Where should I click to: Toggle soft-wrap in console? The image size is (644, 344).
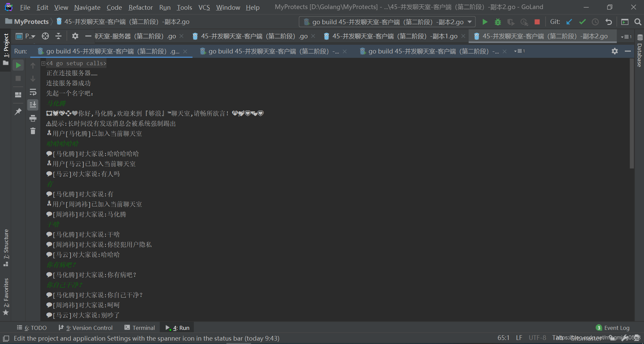33,92
